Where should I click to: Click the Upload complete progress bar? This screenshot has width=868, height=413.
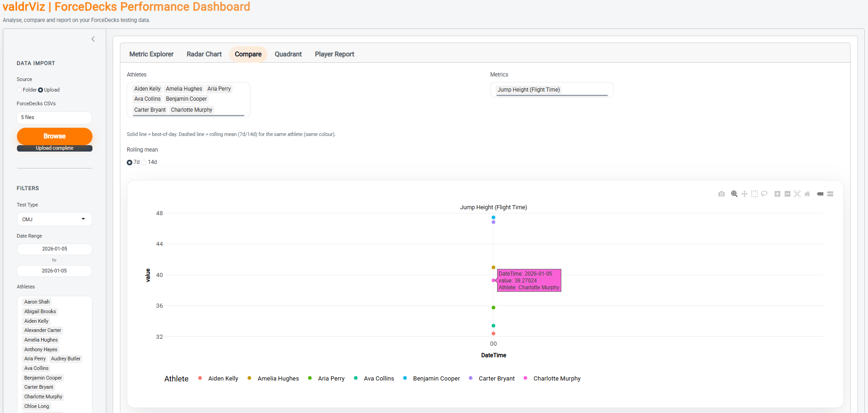(x=54, y=148)
